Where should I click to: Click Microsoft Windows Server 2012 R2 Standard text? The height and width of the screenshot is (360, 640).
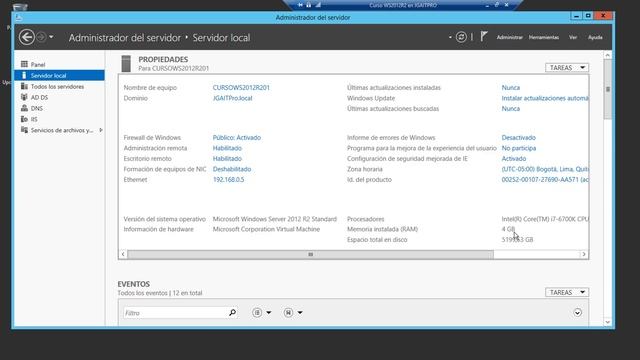[x=275, y=219]
